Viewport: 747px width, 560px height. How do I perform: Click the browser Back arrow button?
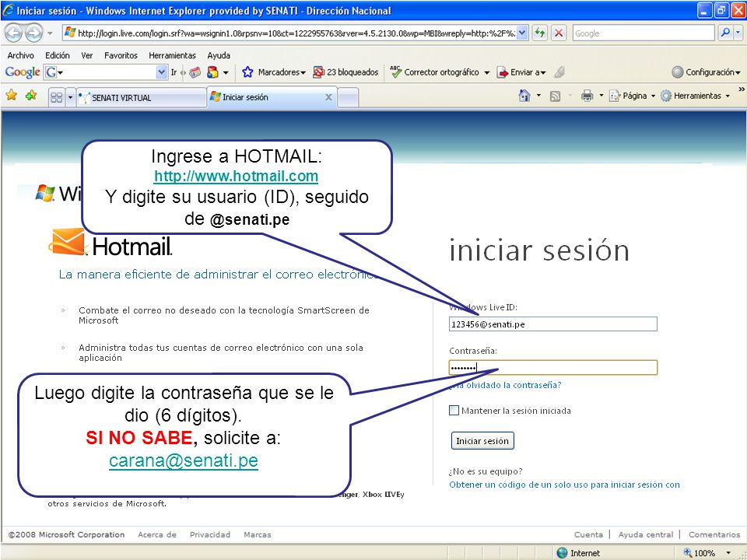tap(13, 33)
